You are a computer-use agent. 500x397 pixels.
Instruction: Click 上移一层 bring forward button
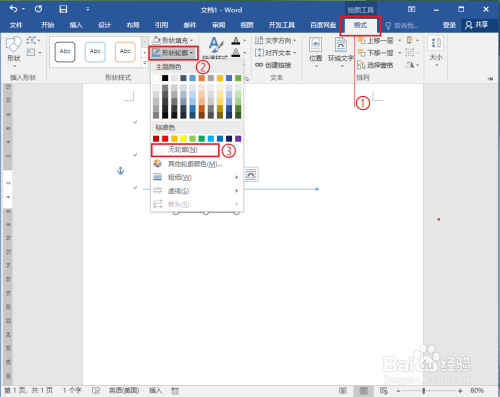376,41
